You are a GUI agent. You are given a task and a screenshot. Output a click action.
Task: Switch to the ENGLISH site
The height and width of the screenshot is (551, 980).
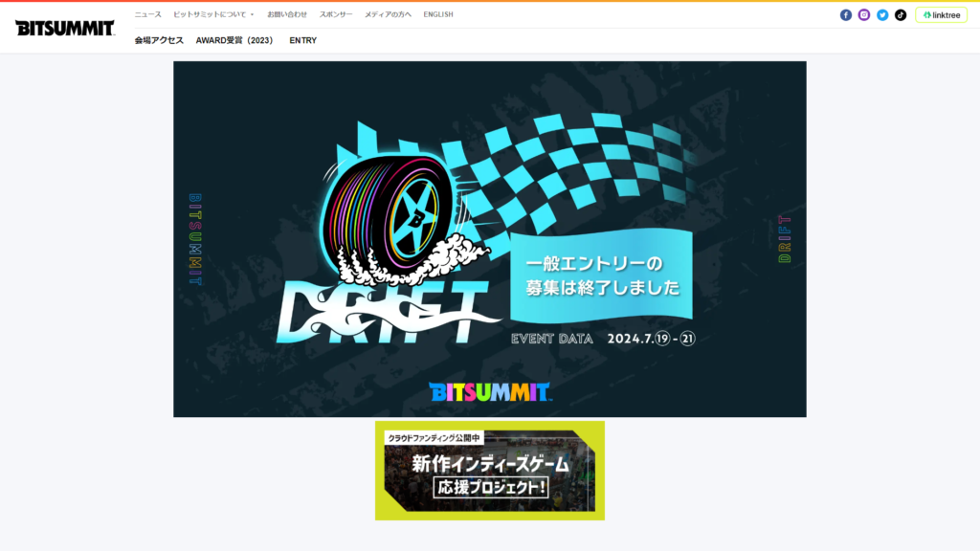(438, 14)
